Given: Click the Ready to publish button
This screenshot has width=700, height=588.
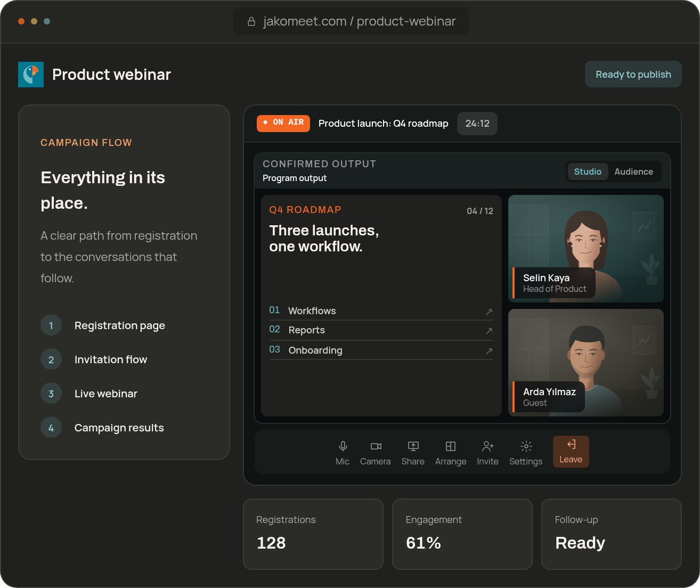Looking at the screenshot, I should pos(633,74).
